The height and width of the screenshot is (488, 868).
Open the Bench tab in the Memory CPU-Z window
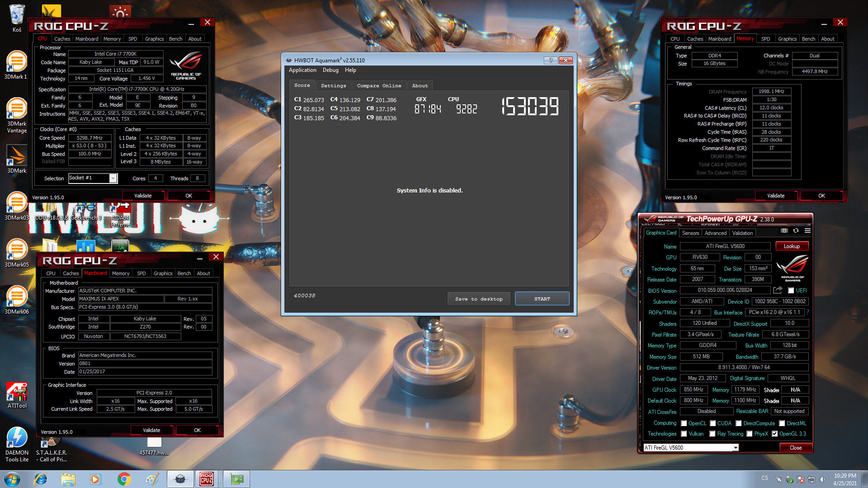[808, 39]
